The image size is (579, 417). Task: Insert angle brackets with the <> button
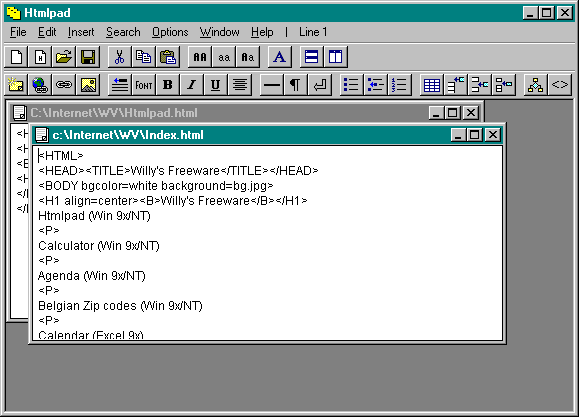pos(560,85)
